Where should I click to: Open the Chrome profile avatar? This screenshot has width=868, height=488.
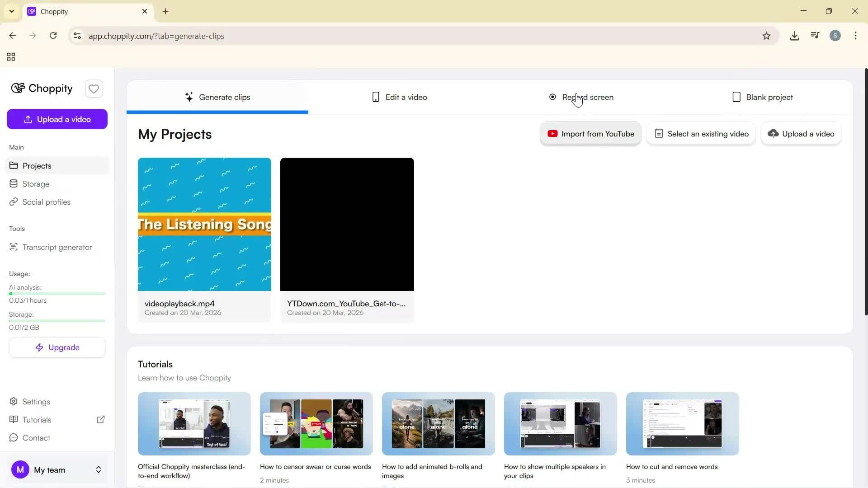tap(835, 36)
